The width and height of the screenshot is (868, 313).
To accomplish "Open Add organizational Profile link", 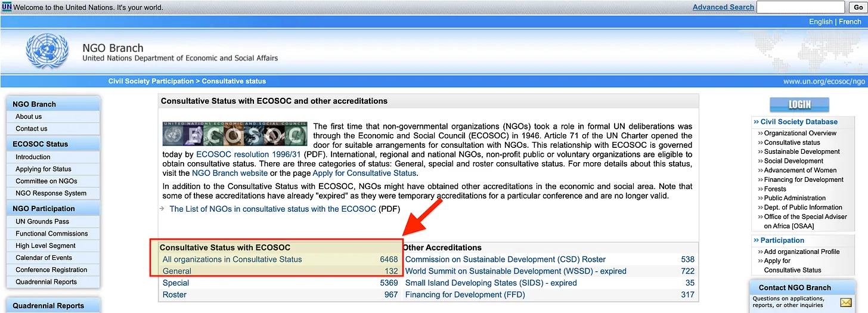I will (x=802, y=252).
